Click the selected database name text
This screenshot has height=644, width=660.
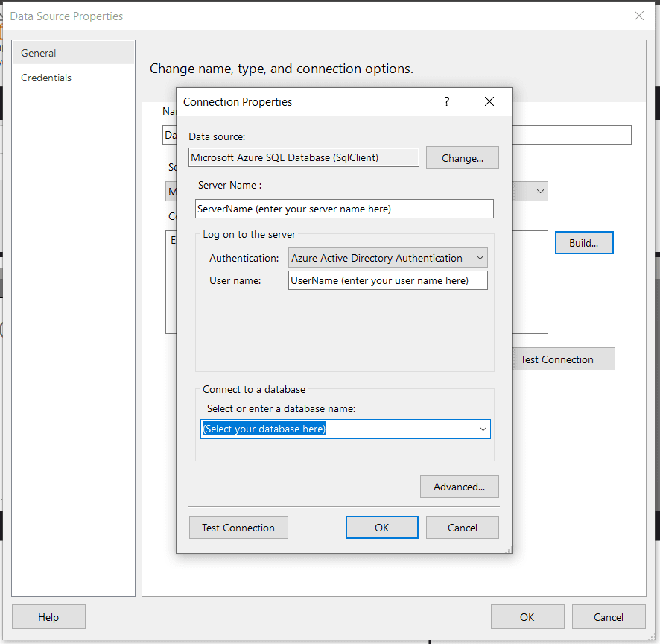pyautogui.click(x=264, y=429)
